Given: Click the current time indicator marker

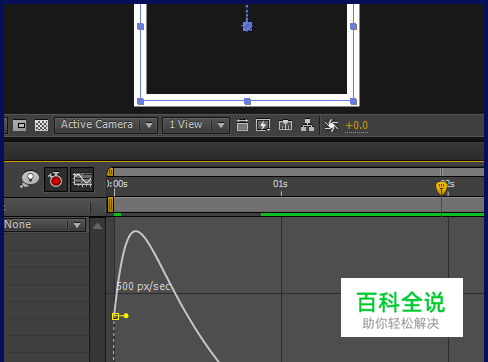Looking at the screenshot, I should coord(441,188).
